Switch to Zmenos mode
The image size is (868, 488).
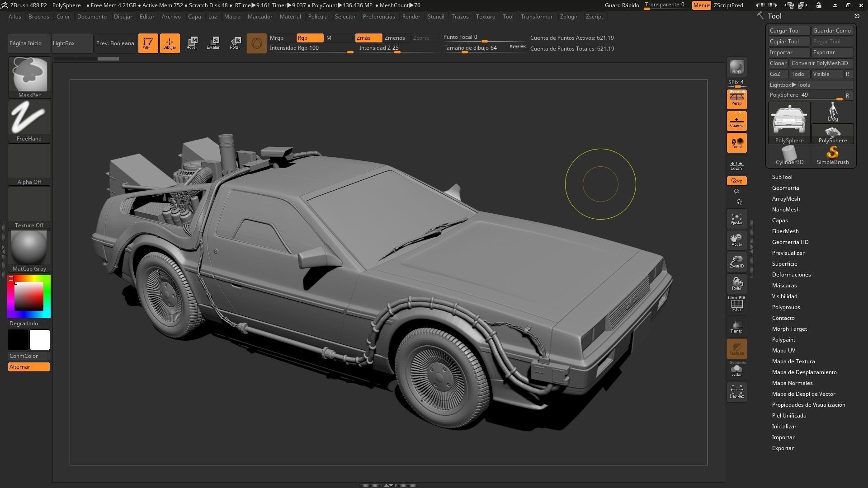point(396,38)
